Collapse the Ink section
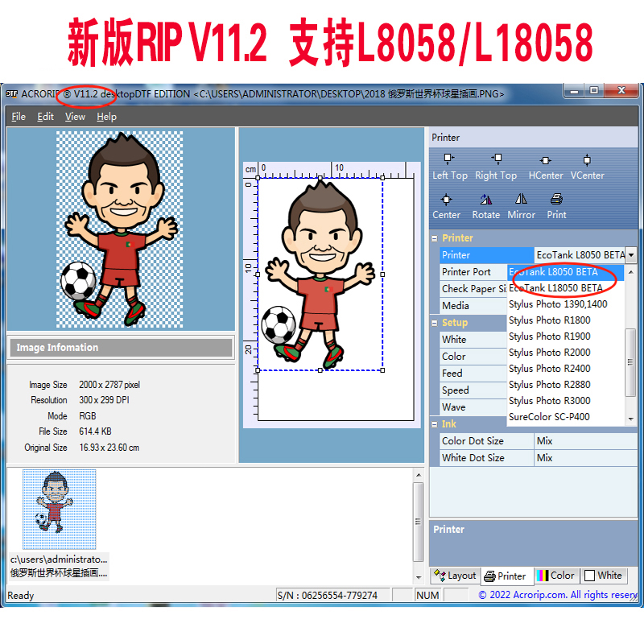Screen dimensions: 644x644 pos(435,424)
